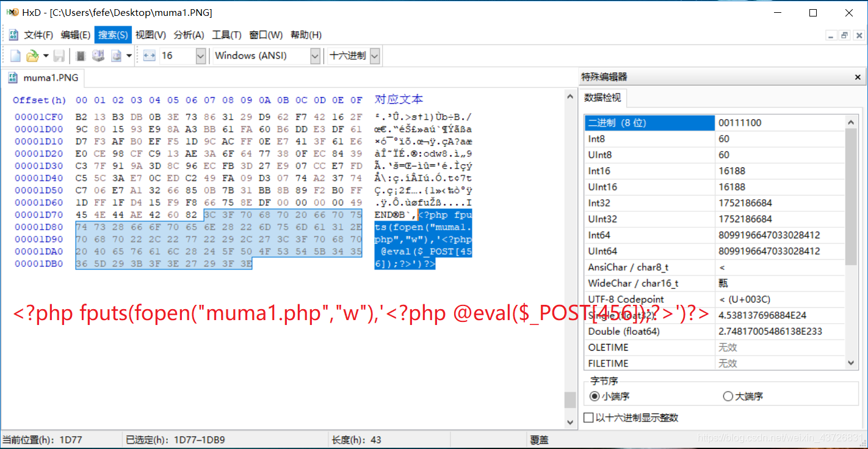Click offset row 00001DB0
This screenshot has height=449, width=868.
(x=38, y=263)
